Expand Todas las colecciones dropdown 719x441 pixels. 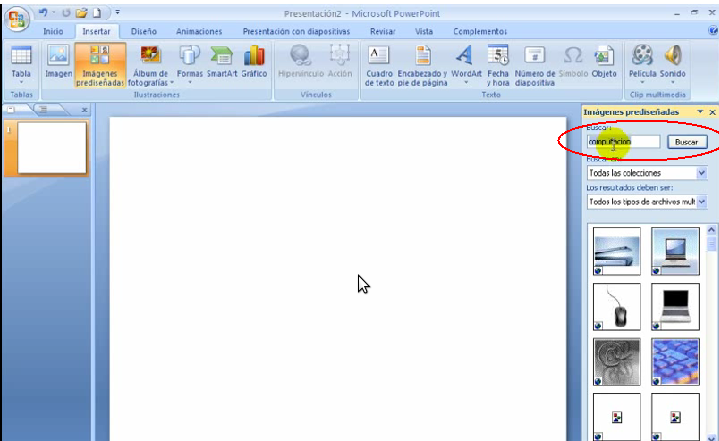702,173
